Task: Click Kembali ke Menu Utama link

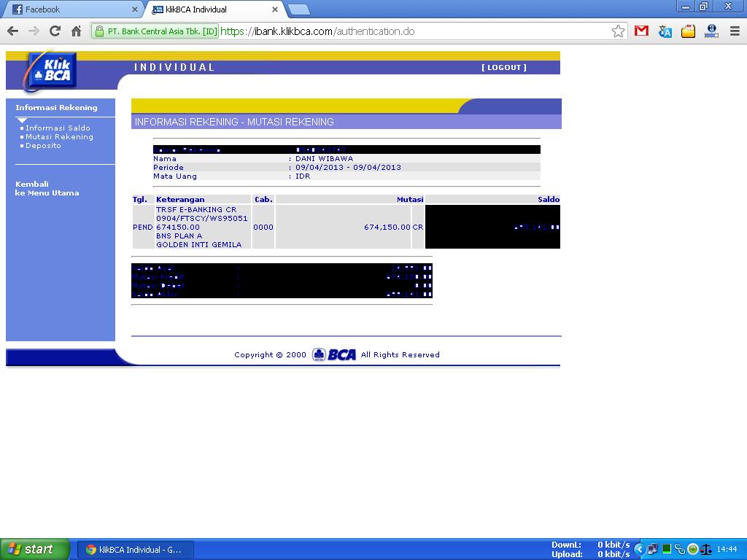Action: point(47,189)
